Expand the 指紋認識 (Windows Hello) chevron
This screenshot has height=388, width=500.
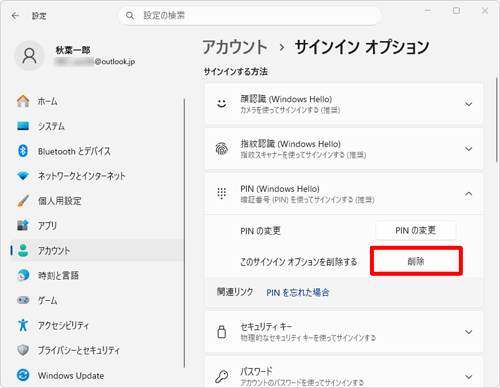point(469,149)
